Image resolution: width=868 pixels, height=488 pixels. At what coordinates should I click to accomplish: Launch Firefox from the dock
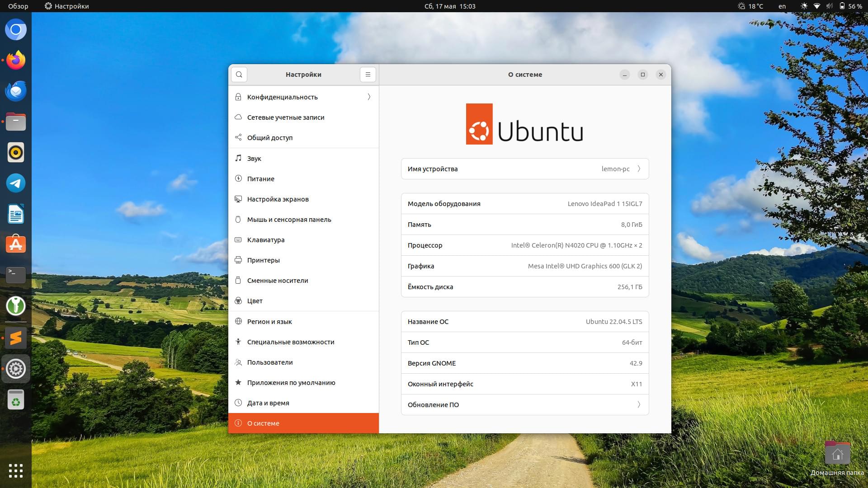[16, 60]
